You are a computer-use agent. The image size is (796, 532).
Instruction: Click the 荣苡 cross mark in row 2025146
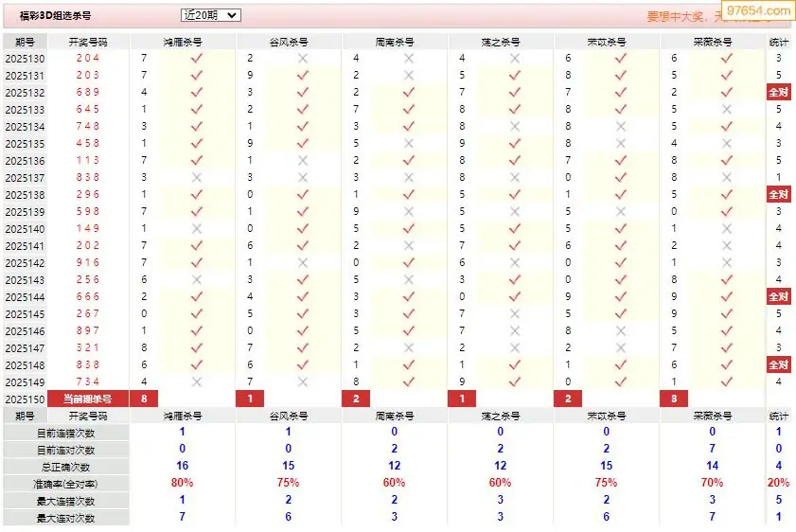[x=620, y=330]
